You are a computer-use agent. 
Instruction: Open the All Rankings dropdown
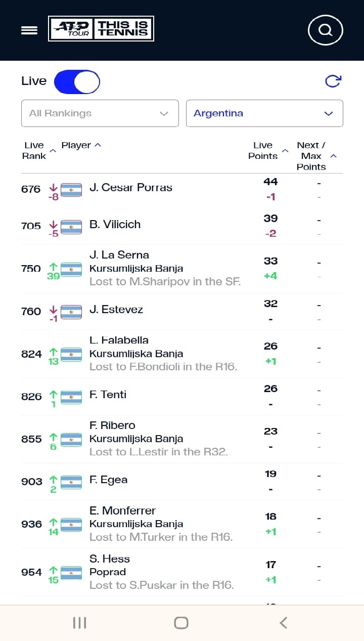100,113
